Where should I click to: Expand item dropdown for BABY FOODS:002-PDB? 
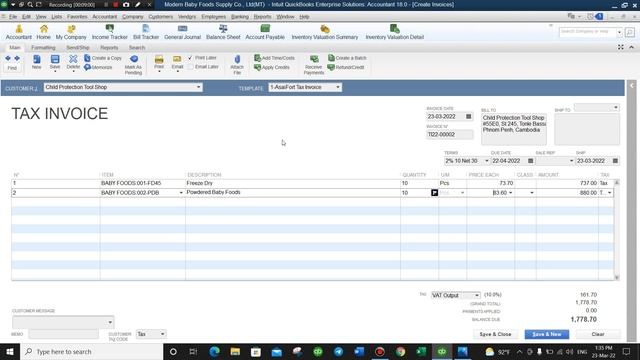click(181, 193)
